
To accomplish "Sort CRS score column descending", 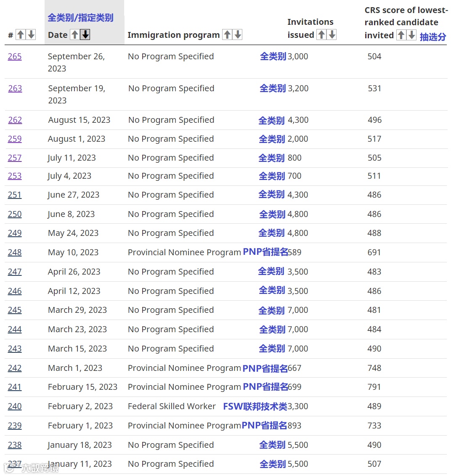I will [x=411, y=35].
